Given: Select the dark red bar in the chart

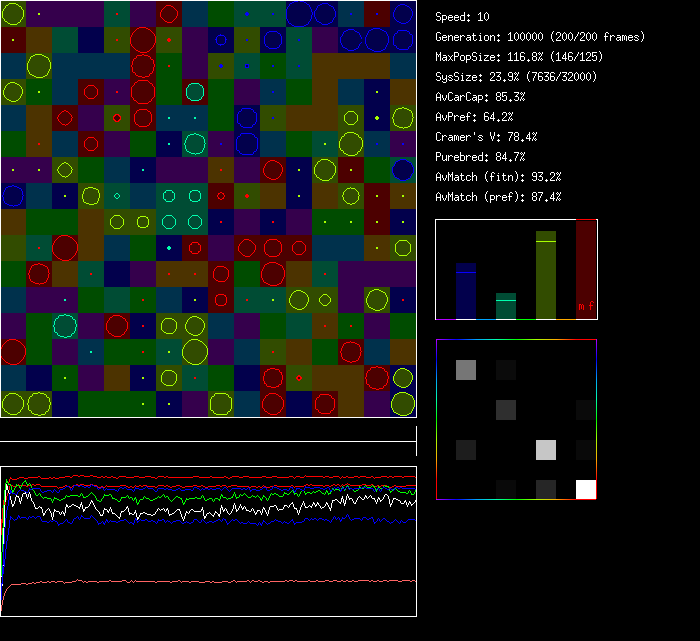Looking at the screenshot, I should coord(586,260).
